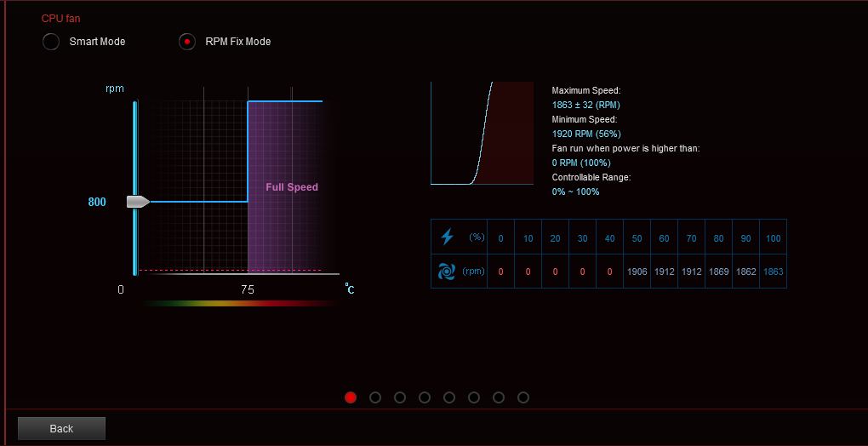Click the 1912 rpm cell under 70%
This screenshot has height=446, width=868.
click(691, 272)
